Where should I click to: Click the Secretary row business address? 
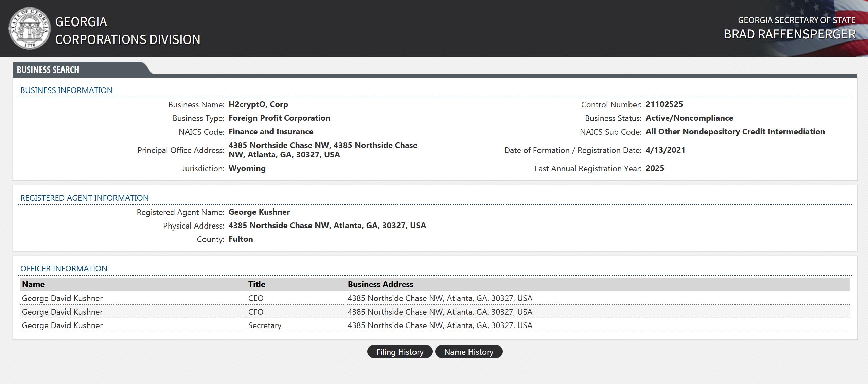coord(440,325)
